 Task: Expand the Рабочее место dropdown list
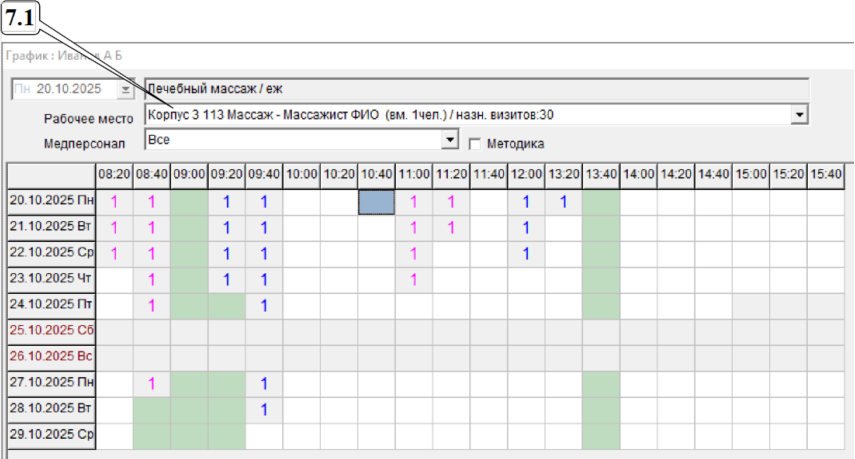point(798,115)
